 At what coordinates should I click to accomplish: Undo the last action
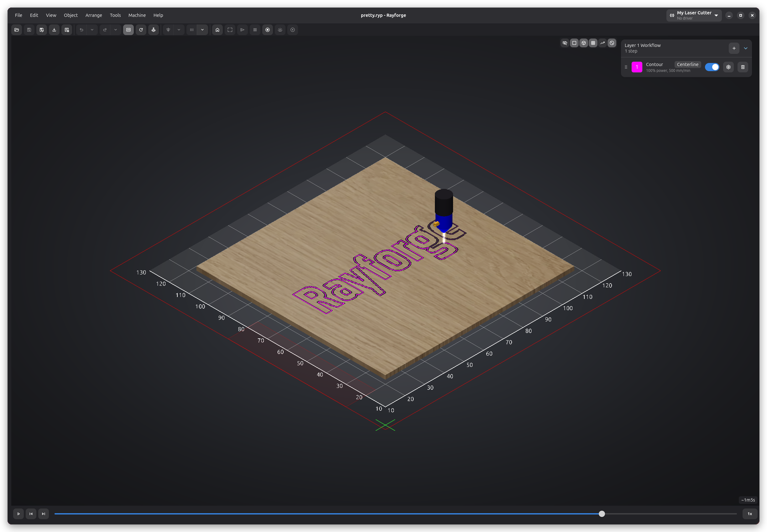pos(81,30)
